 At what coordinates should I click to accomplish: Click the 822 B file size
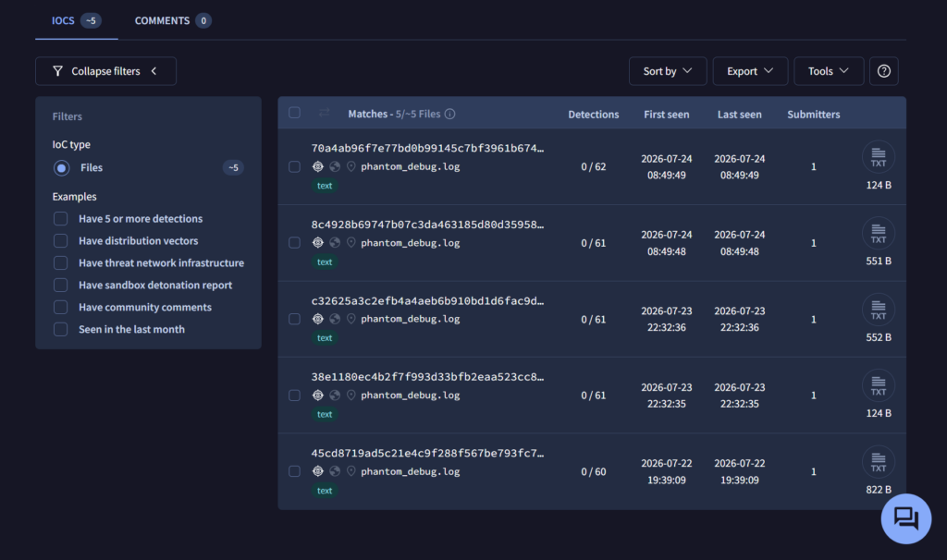click(879, 490)
